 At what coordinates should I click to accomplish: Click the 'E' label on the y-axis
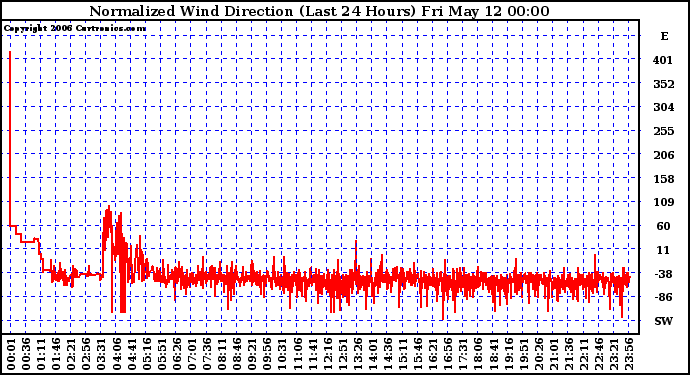click(664, 36)
